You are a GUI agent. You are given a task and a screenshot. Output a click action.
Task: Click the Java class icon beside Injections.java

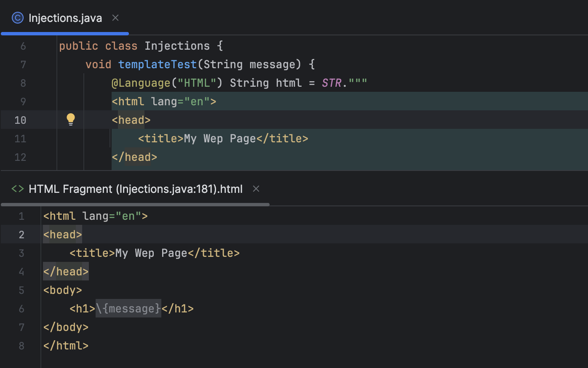point(17,18)
